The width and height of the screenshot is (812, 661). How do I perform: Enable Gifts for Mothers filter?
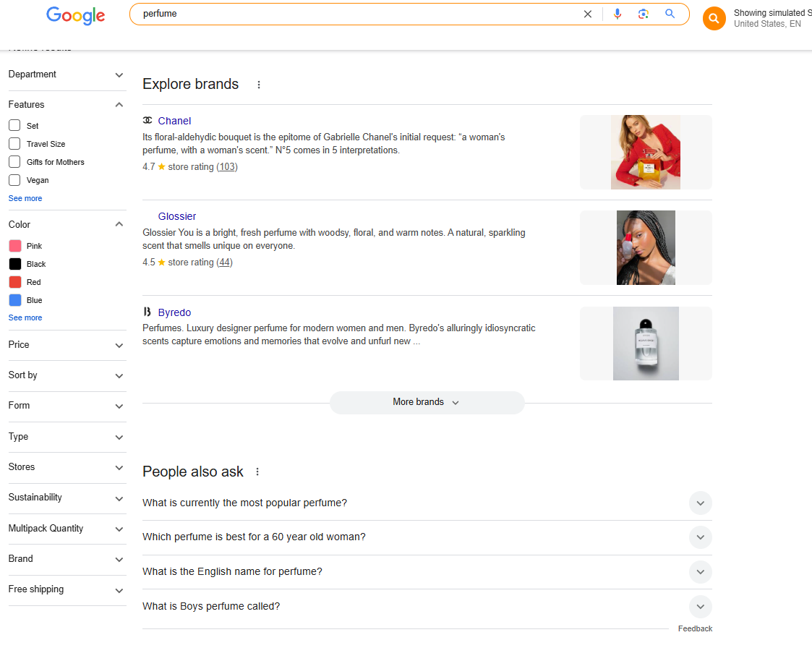[x=14, y=161]
